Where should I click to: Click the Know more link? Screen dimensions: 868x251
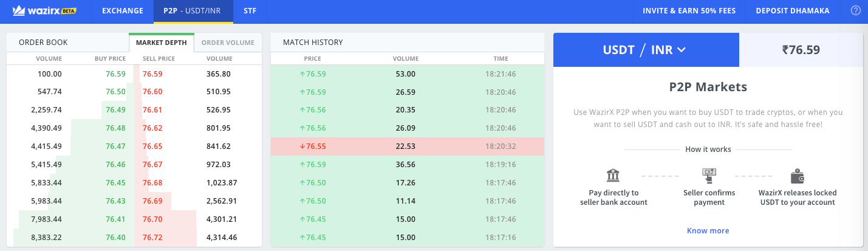708,231
